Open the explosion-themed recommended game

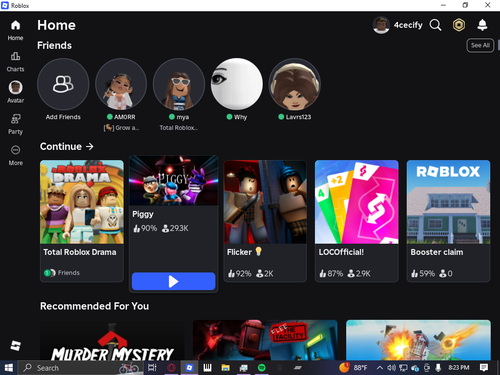418,340
